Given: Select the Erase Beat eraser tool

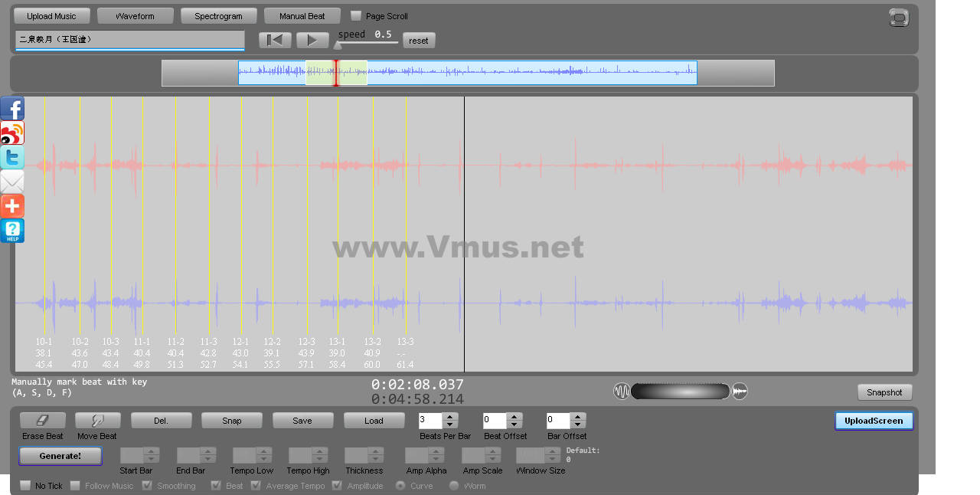Looking at the screenshot, I should click(42, 421).
